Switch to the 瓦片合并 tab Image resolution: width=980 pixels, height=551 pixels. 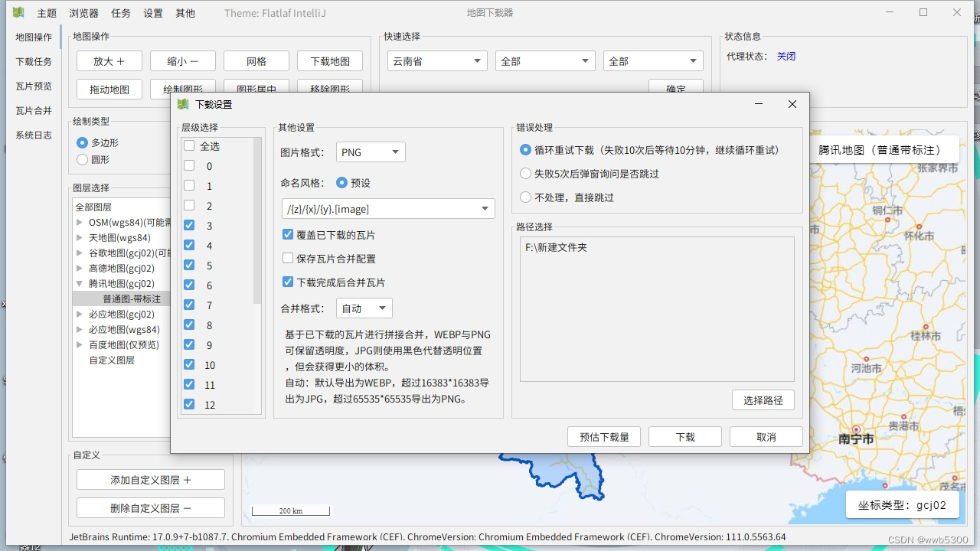coord(34,110)
